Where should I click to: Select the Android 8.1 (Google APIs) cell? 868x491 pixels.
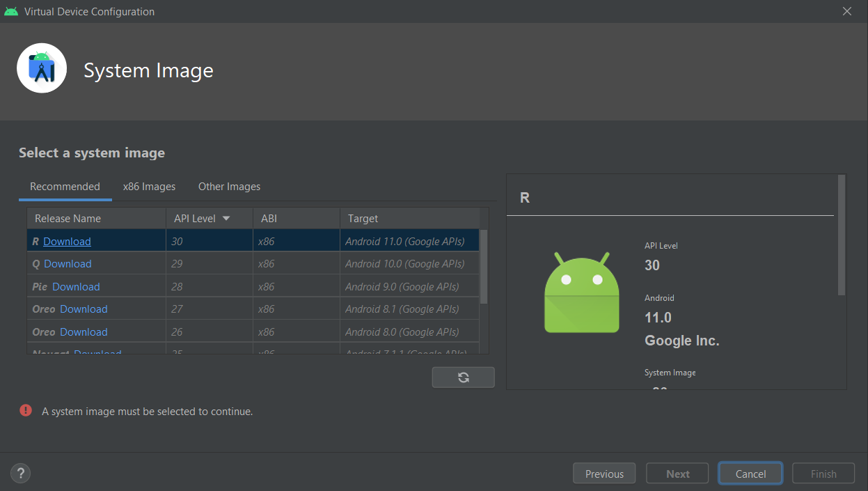point(410,309)
